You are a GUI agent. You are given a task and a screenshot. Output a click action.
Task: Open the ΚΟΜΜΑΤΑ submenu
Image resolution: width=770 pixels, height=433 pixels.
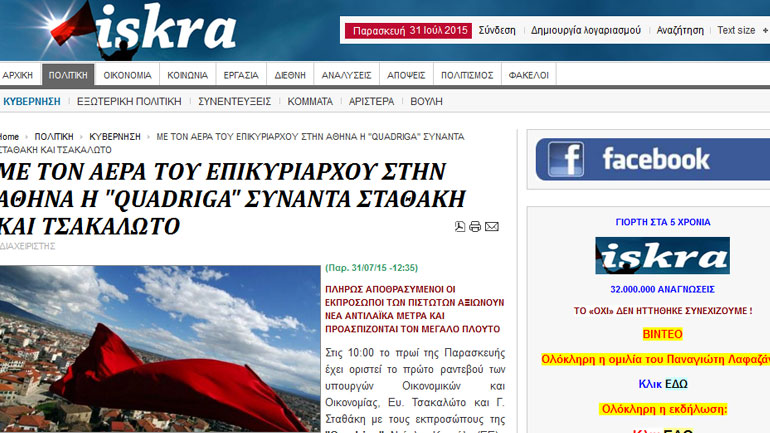[x=310, y=102]
